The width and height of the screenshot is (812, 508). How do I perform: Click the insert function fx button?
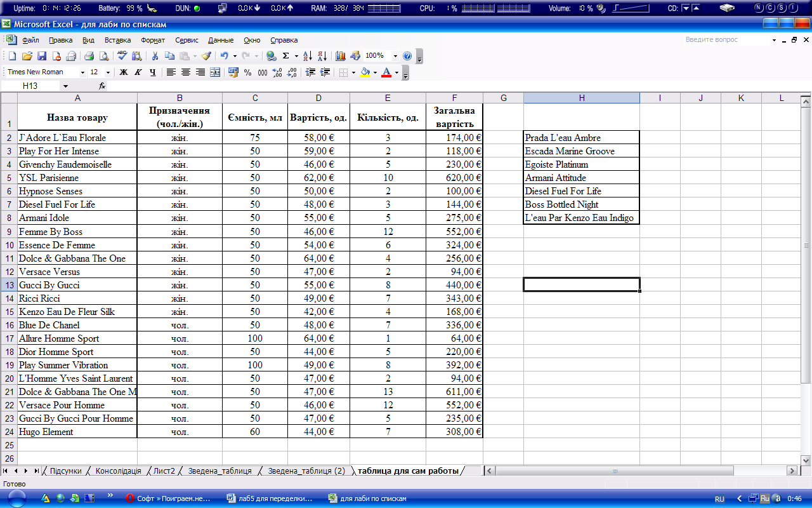[x=102, y=86]
